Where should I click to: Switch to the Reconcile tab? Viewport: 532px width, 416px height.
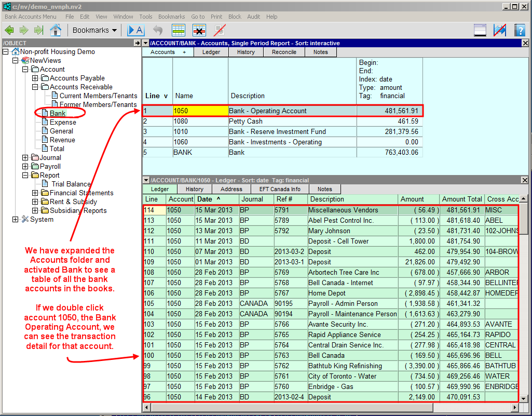(284, 52)
